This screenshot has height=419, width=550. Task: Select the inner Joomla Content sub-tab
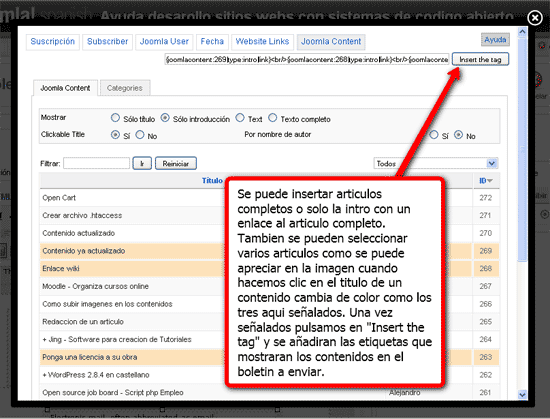click(x=65, y=88)
